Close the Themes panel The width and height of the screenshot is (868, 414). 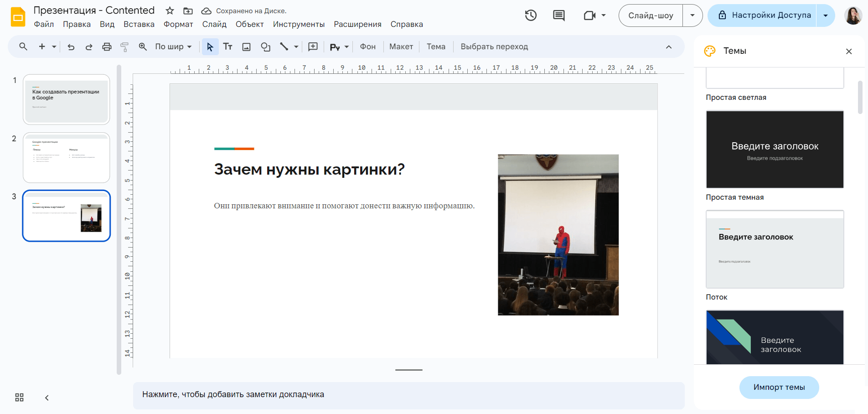pyautogui.click(x=849, y=51)
